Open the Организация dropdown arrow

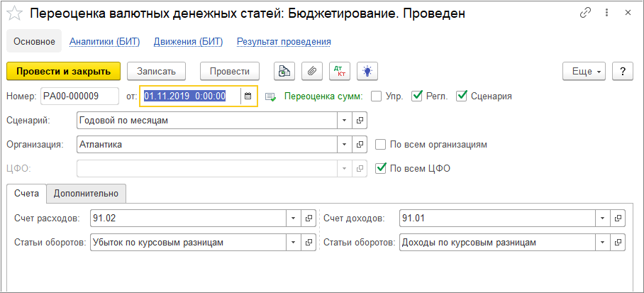[344, 145]
